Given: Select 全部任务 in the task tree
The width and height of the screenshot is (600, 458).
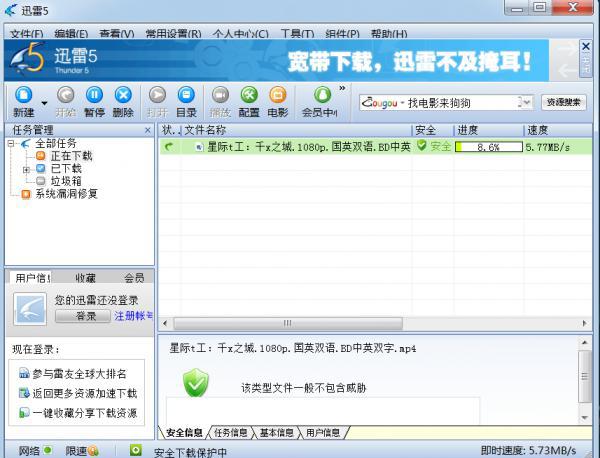Looking at the screenshot, I should [56, 143].
